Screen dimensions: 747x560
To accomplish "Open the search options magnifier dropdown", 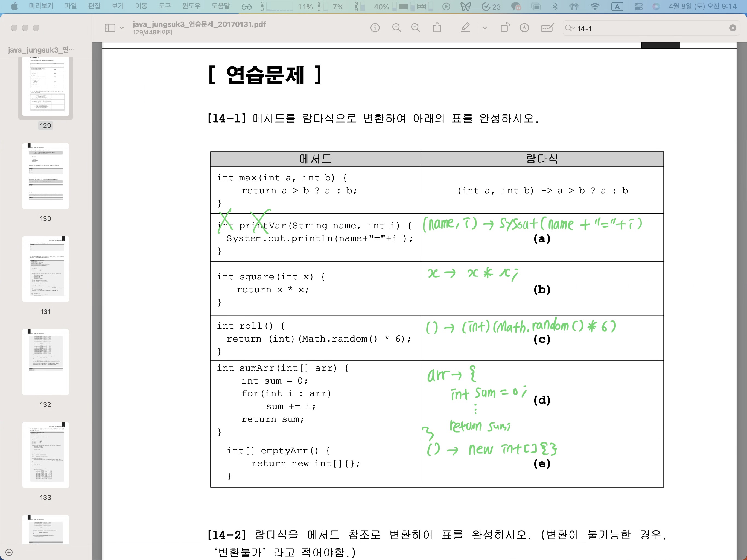I will point(570,28).
